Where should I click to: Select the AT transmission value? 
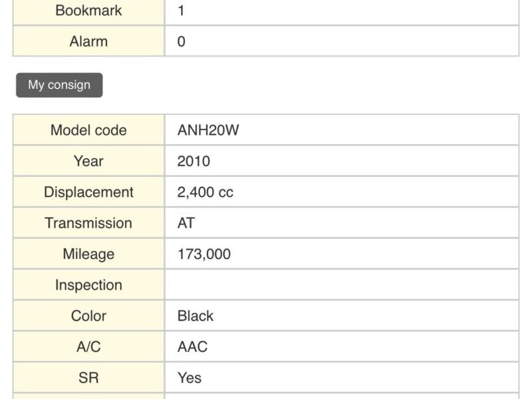pyautogui.click(x=186, y=223)
